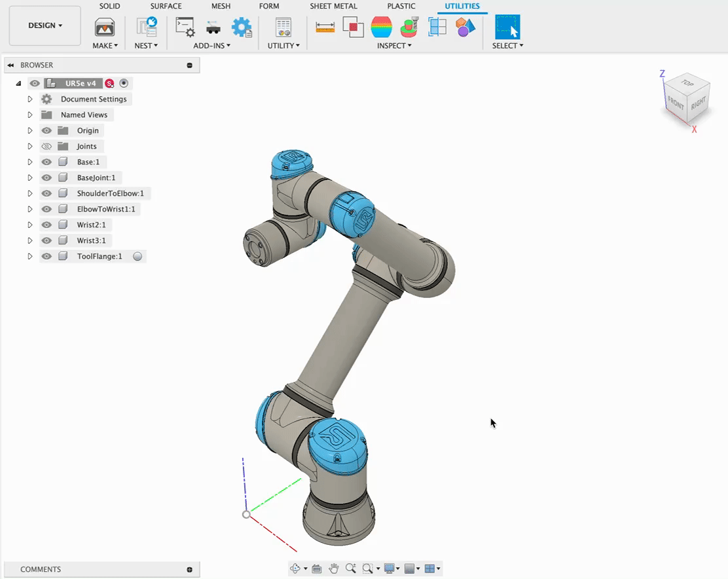Click the RIGHT face of ViewCube

tap(699, 103)
